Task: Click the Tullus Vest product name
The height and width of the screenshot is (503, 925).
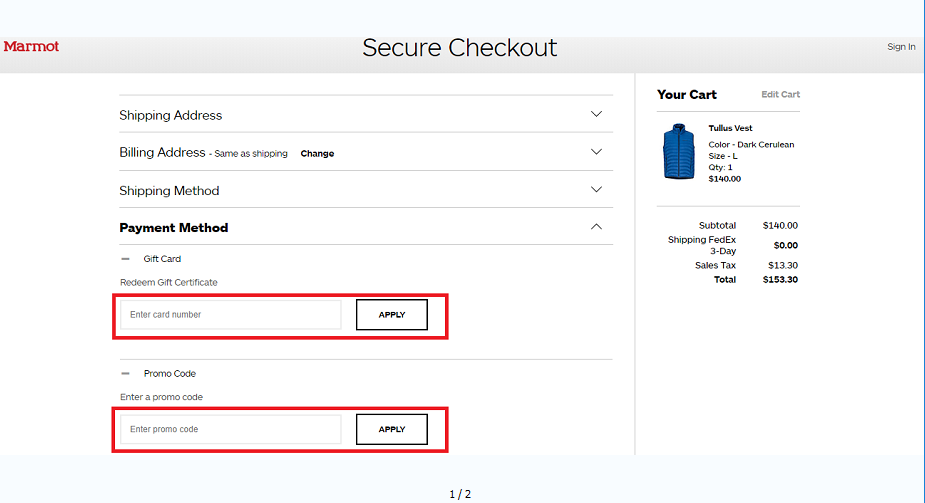Action: coord(730,128)
